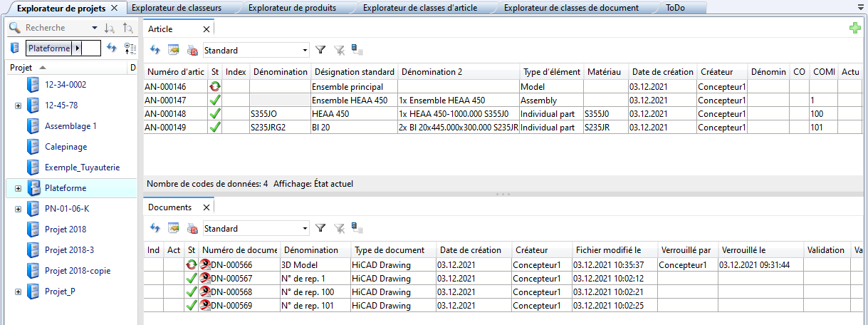
Task: Click the print/export icon in the Documents toolbar
Action: pos(192,228)
